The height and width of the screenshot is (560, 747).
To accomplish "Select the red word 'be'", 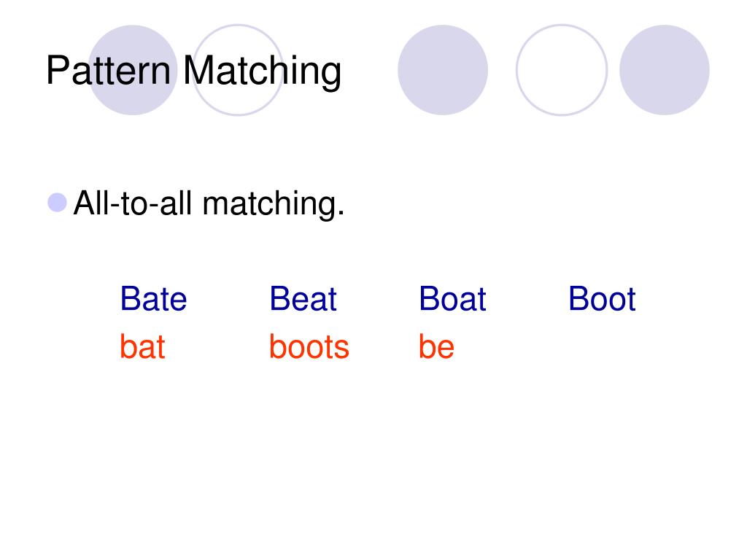I will 436,346.
